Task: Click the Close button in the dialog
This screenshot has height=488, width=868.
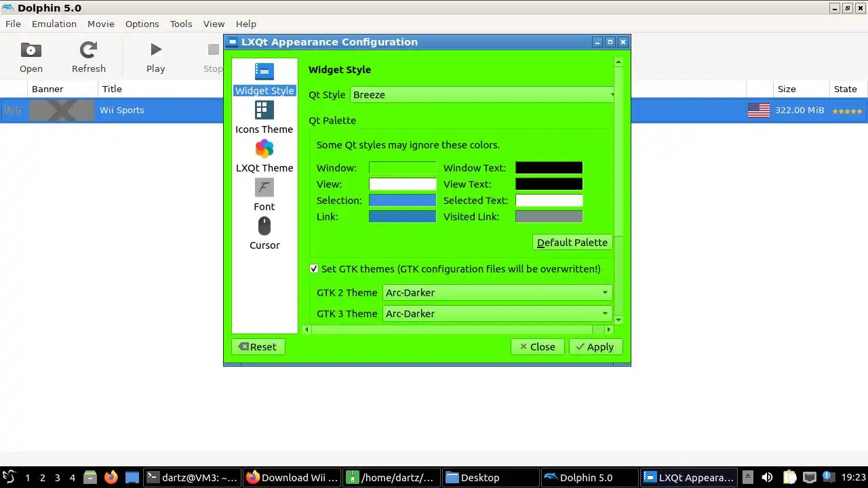Action: [538, 347]
